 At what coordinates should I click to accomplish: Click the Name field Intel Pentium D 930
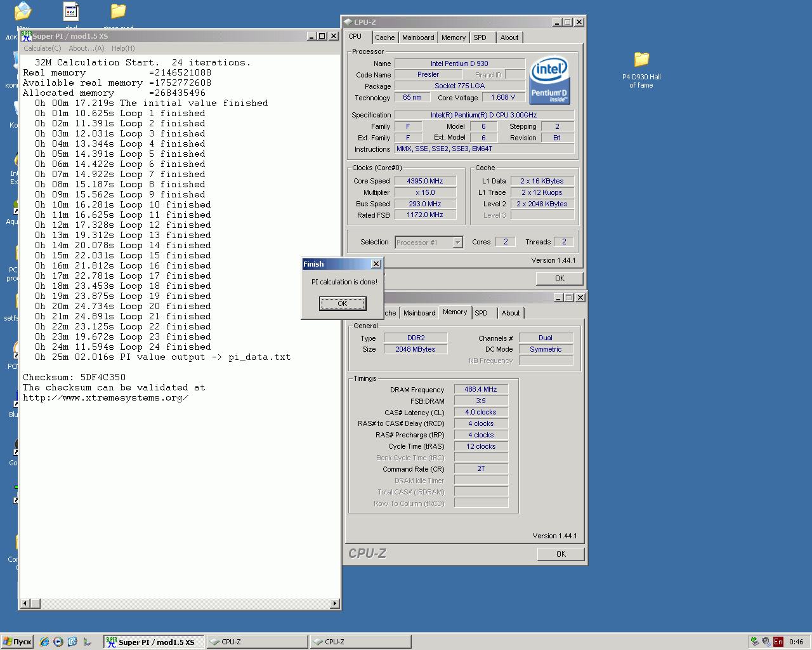[459, 63]
